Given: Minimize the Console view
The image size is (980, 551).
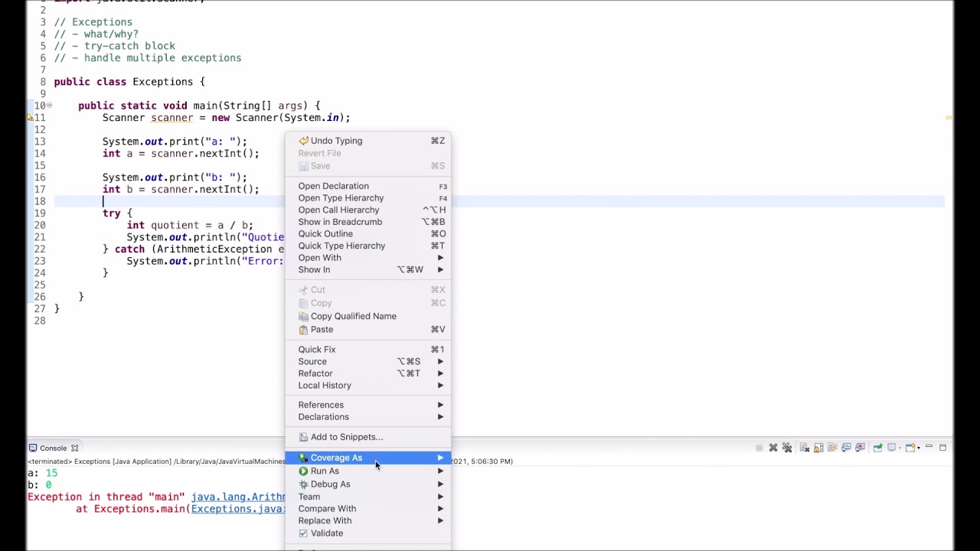Looking at the screenshot, I should point(929,447).
